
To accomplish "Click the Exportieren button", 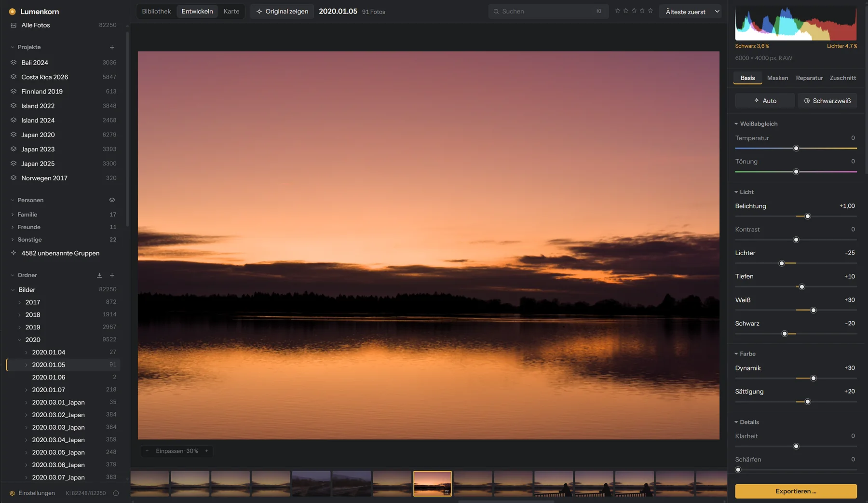I will click(x=796, y=491).
